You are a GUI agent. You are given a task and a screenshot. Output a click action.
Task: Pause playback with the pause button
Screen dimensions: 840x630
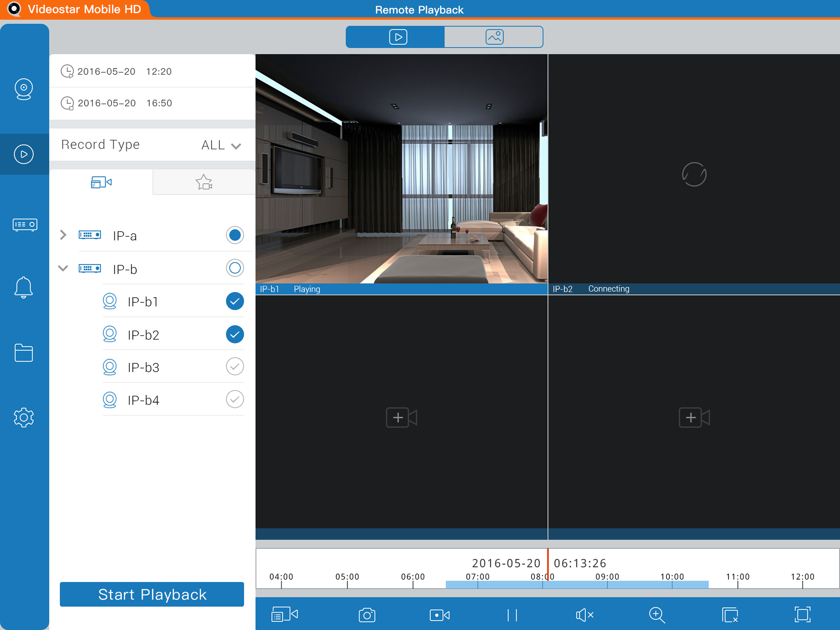pyautogui.click(x=512, y=615)
